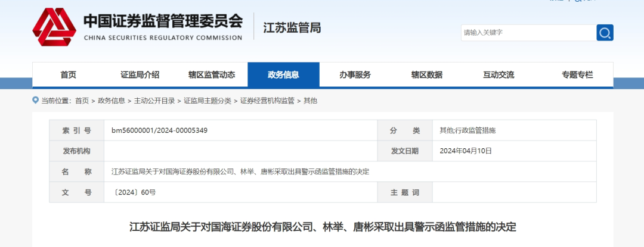This screenshot has width=644, height=247.
Task: Click the 证监局主题分类 breadcrumb link
Action: click(208, 101)
